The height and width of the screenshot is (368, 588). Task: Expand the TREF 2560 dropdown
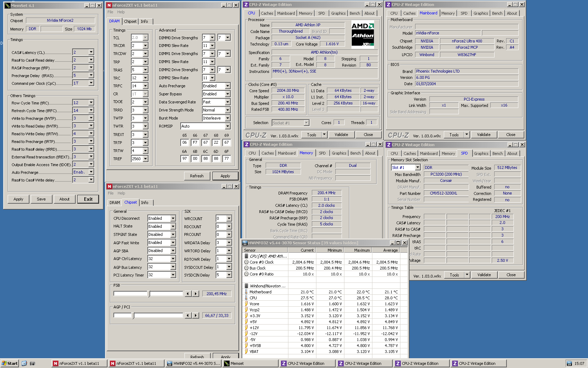coord(145,159)
